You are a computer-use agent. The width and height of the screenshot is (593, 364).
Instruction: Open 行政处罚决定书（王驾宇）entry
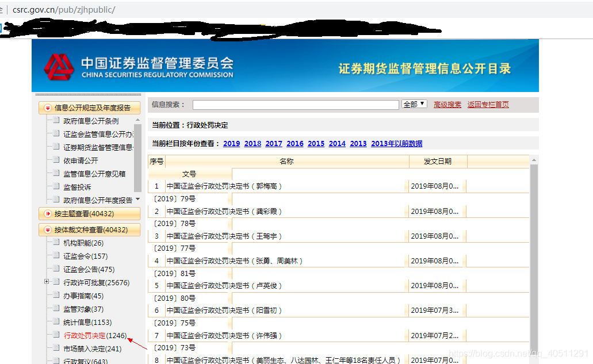click(224, 236)
